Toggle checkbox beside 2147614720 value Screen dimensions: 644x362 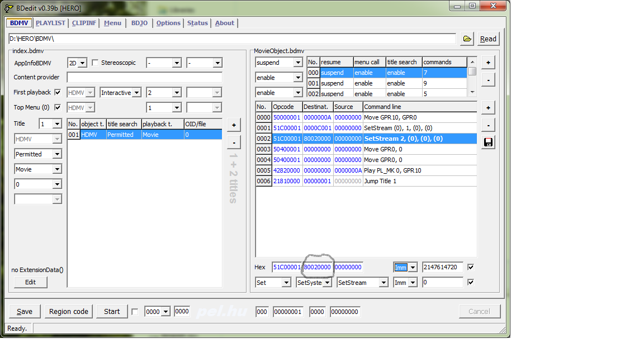pyautogui.click(x=471, y=267)
